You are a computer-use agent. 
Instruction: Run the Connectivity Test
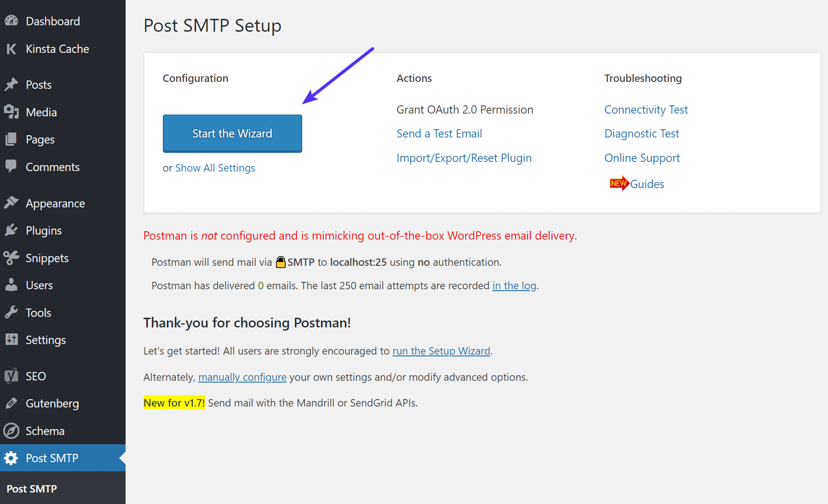pos(646,109)
